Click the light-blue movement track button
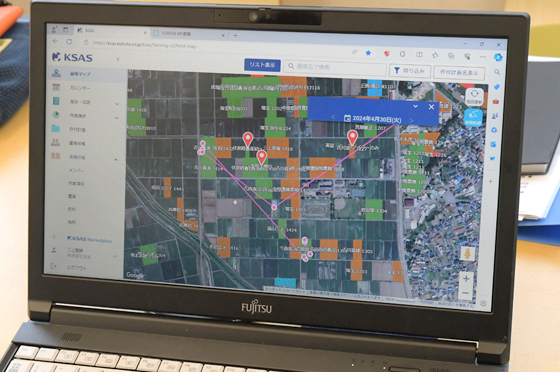This screenshot has width=560, height=372. (x=473, y=118)
